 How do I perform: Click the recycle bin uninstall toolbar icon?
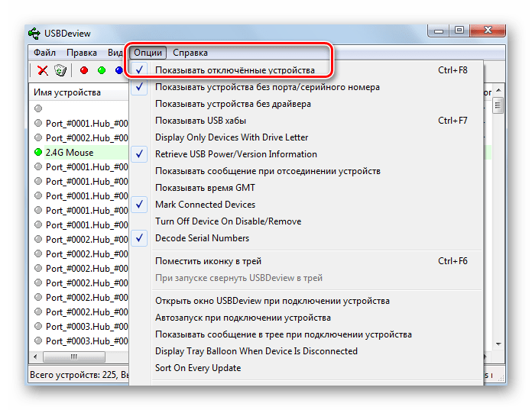pyautogui.click(x=60, y=70)
